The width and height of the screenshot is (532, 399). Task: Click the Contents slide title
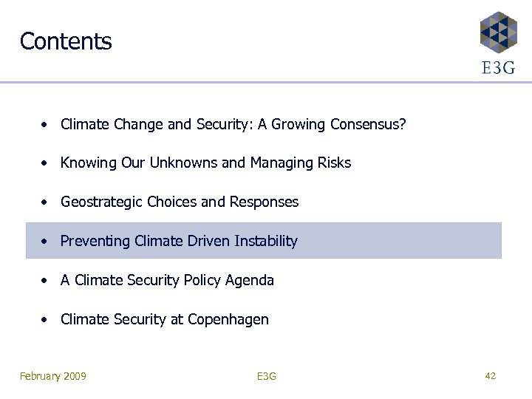coord(66,41)
